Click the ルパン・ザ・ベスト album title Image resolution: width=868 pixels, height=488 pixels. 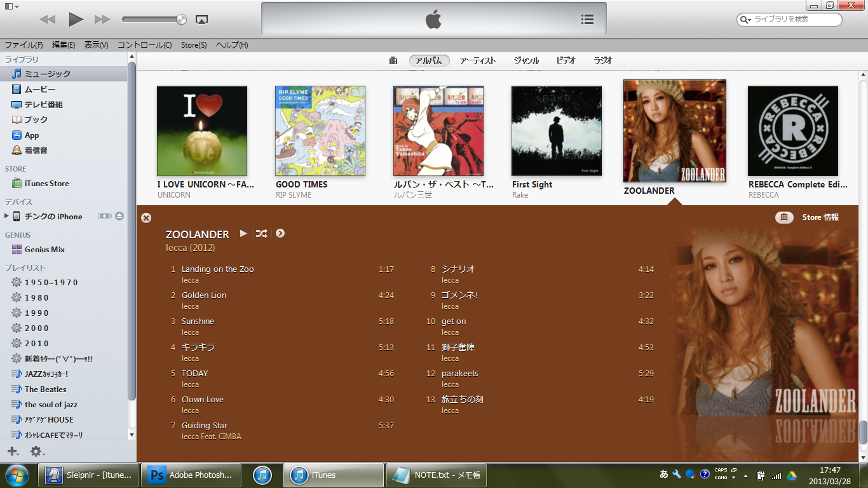tap(444, 184)
